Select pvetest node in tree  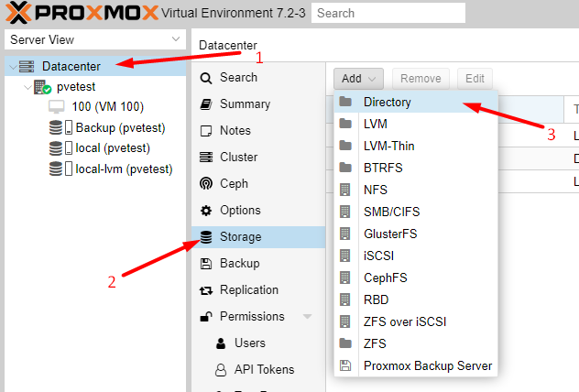95,87
